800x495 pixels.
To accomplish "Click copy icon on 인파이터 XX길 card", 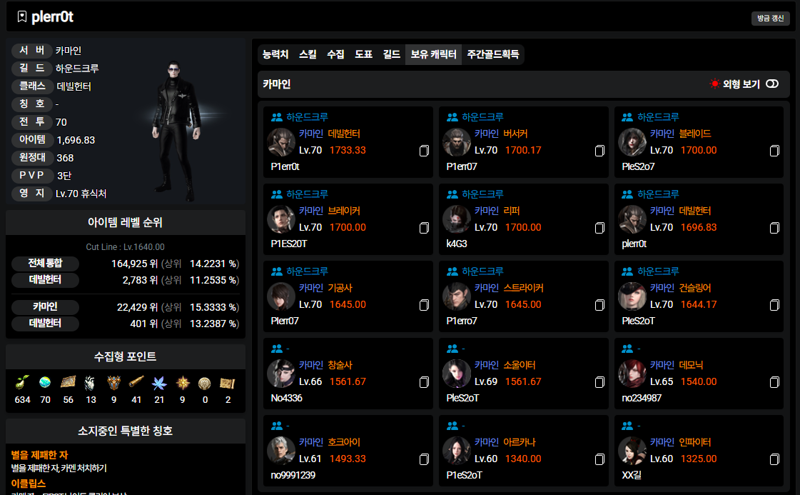I will [x=774, y=459].
